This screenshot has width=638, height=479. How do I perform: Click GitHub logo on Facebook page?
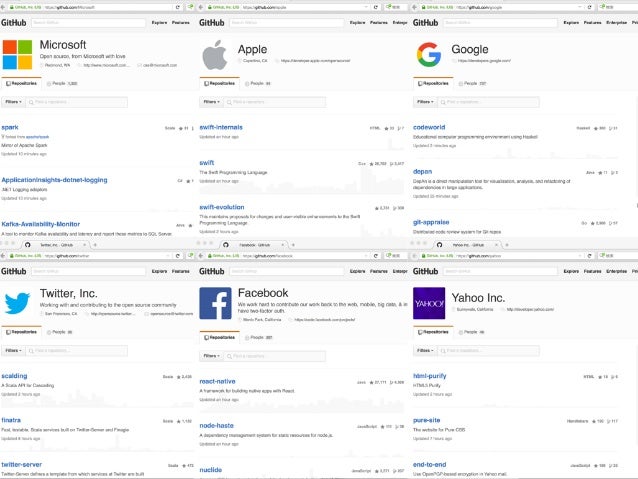tap(212, 271)
